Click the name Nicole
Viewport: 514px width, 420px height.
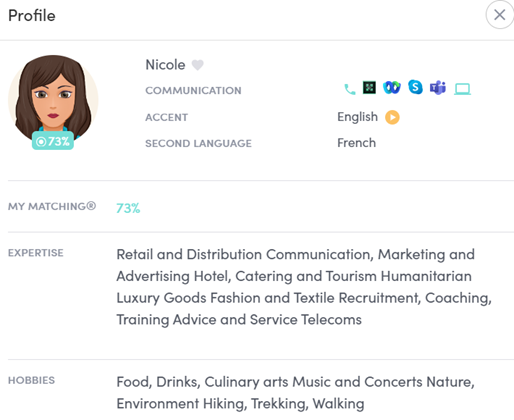point(165,65)
